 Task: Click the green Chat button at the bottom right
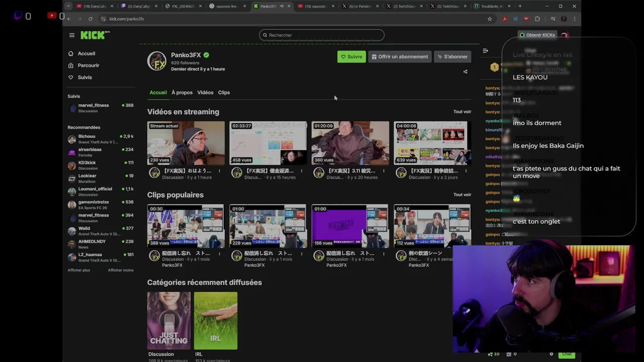(x=567, y=354)
